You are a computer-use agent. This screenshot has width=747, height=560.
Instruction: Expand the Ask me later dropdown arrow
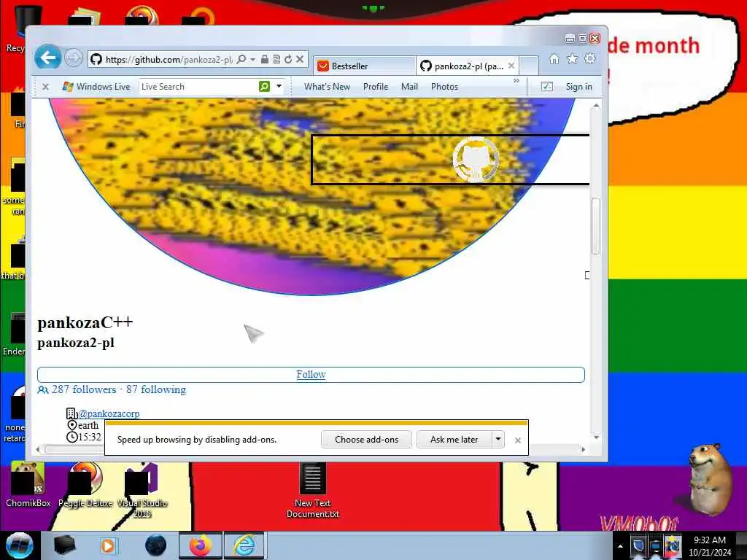tap(498, 439)
